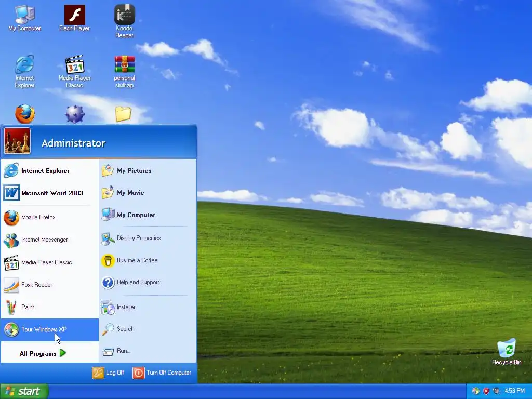The height and width of the screenshot is (399, 532).
Task: Open Search from Start menu
Action: tap(147, 329)
